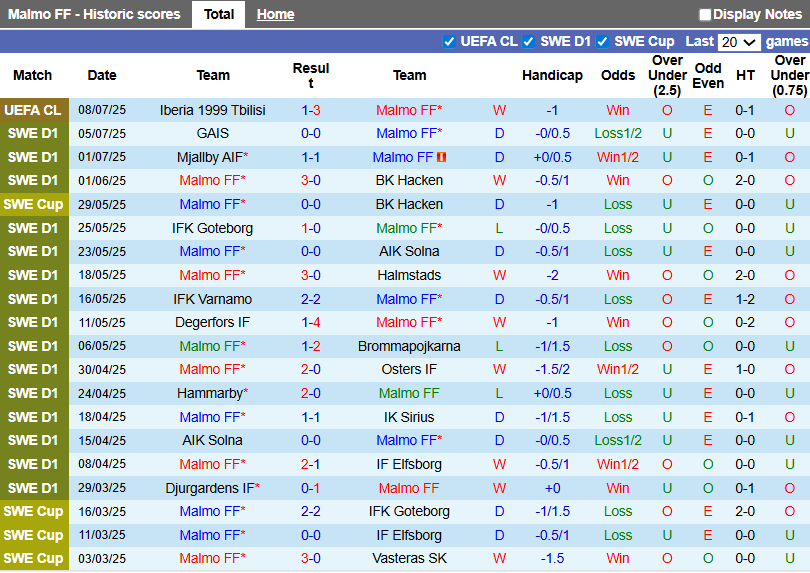The image size is (810, 573).
Task: Open the 3-0 result against BK Hacken
Action: point(310,180)
